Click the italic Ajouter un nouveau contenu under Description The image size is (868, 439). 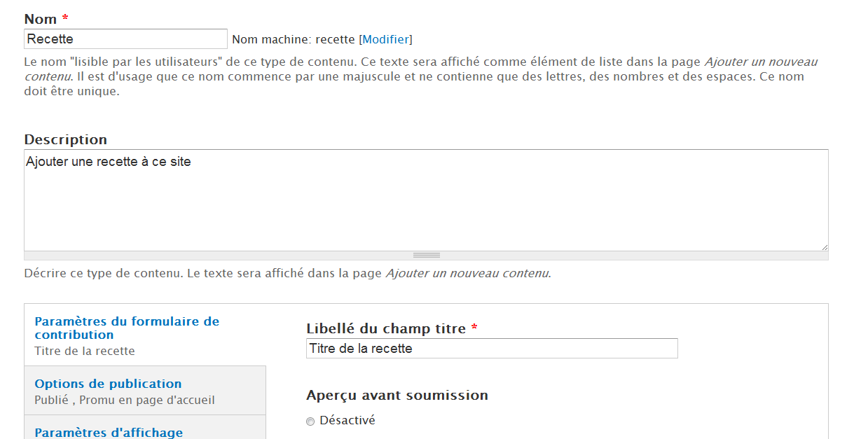(467, 273)
